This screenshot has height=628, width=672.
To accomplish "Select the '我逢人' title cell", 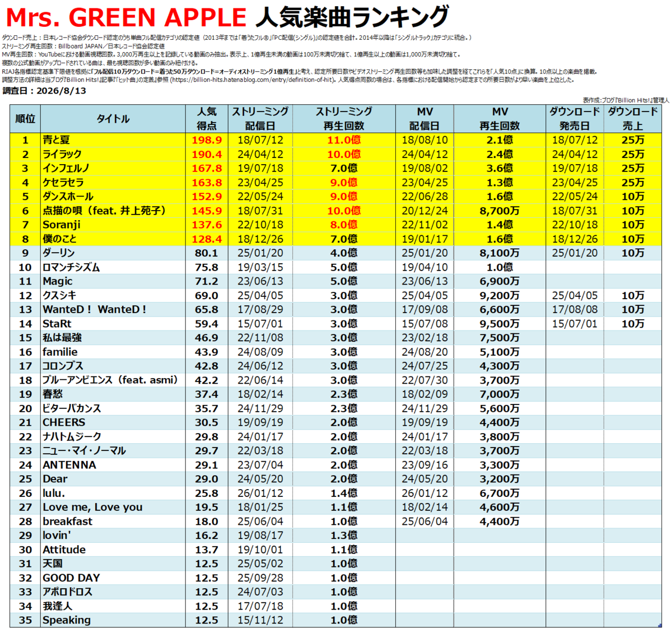I will click(113, 606).
